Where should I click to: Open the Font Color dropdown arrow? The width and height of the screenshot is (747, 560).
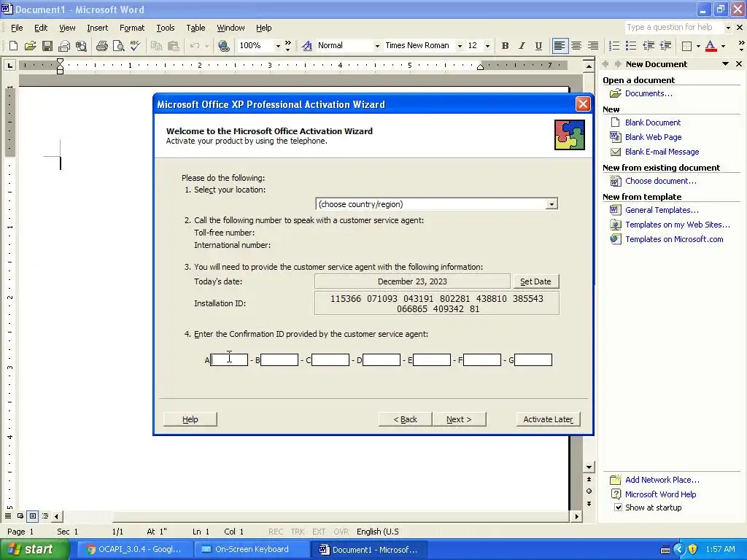pyautogui.click(x=723, y=46)
